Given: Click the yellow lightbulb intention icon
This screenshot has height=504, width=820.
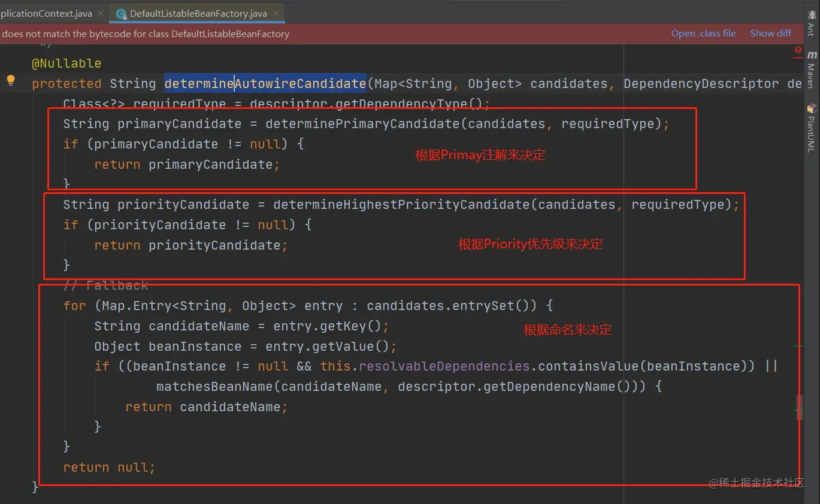Looking at the screenshot, I should [11, 80].
